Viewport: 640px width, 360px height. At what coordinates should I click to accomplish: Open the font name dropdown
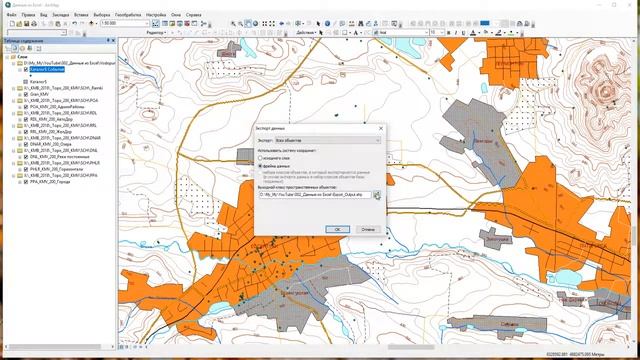pyautogui.click(x=427, y=33)
